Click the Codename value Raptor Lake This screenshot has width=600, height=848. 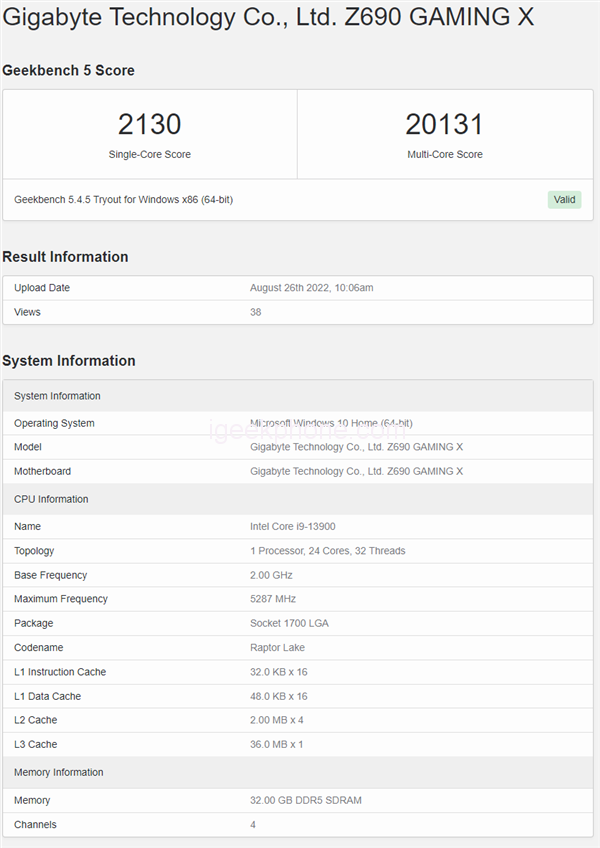click(x=279, y=648)
